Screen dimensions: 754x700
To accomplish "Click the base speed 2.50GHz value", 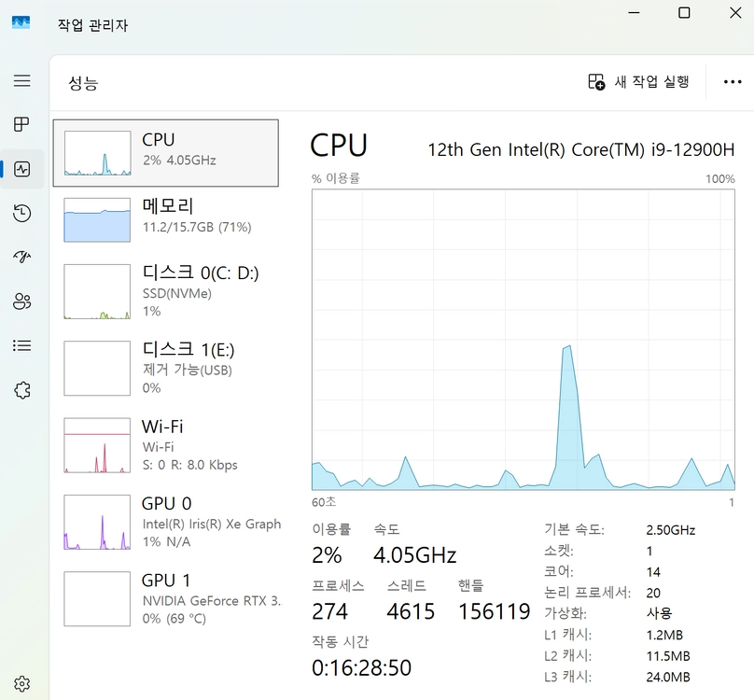I will 671,530.
